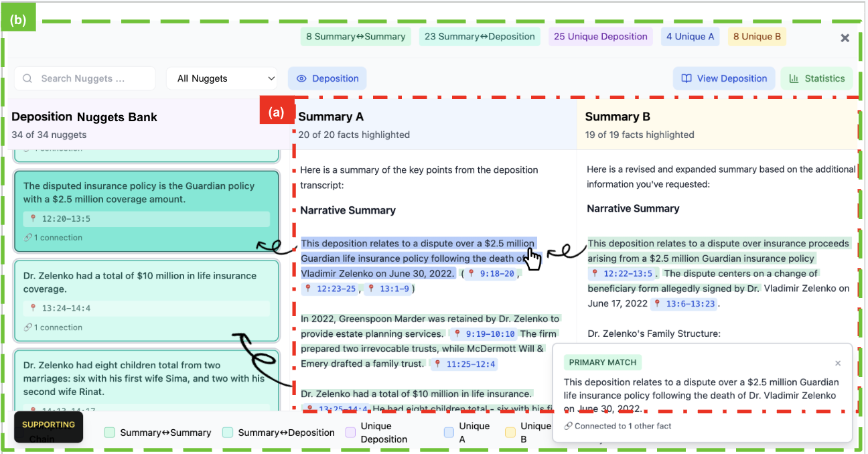Image resolution: width=868 pixels, height=454 pixels.
Task: Open citation 12:23–25 in Summary A
Action: tap(330, 289)
